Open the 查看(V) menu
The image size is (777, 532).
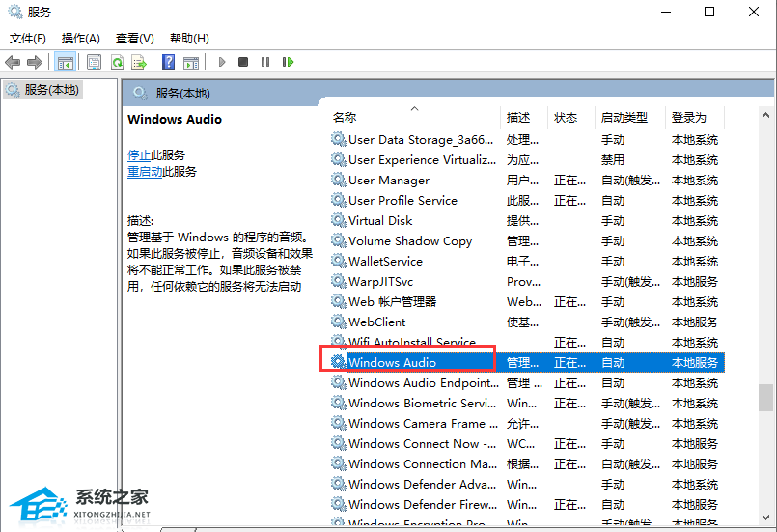[x=134, y=39]
